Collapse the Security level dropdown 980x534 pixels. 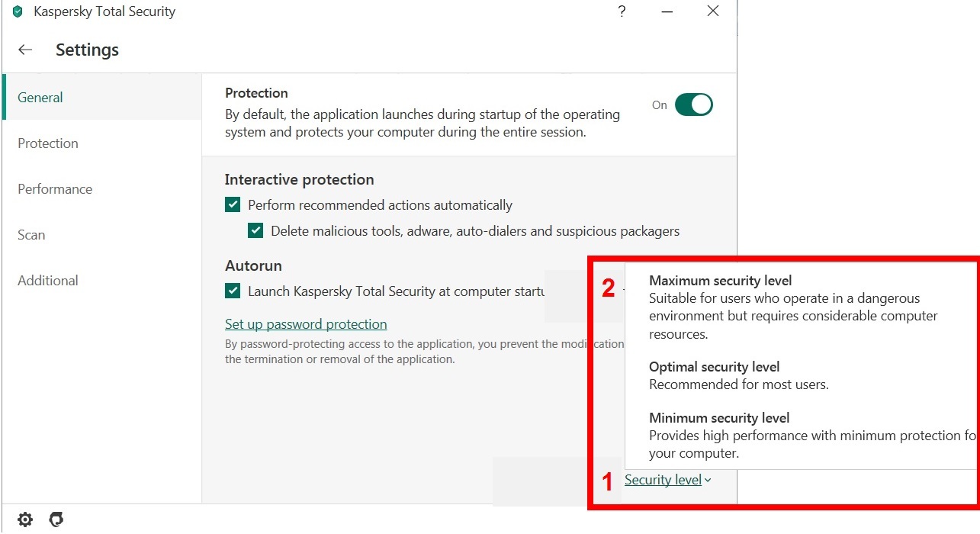pos(667,481)
